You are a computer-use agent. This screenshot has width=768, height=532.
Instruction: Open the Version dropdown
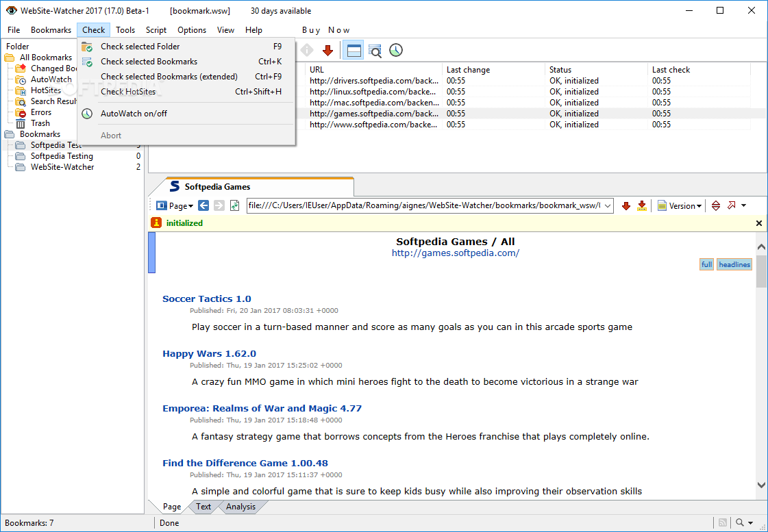pos(680,205)
